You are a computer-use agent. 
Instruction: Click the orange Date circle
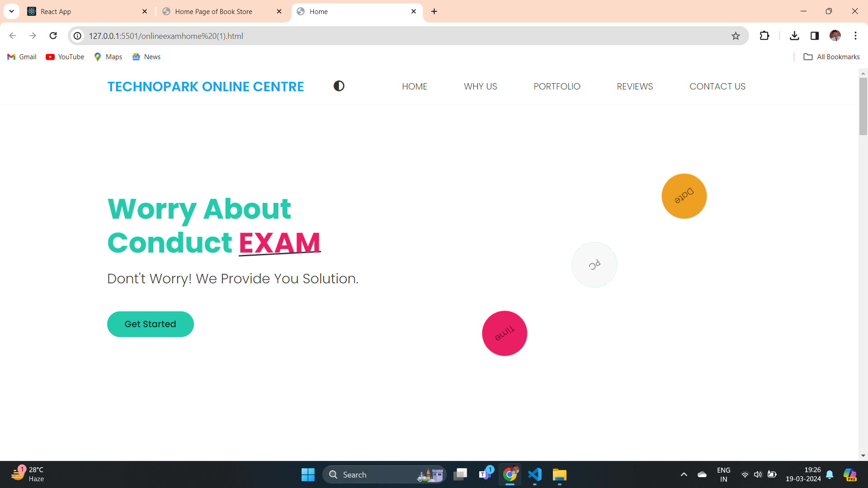point(684,196)
